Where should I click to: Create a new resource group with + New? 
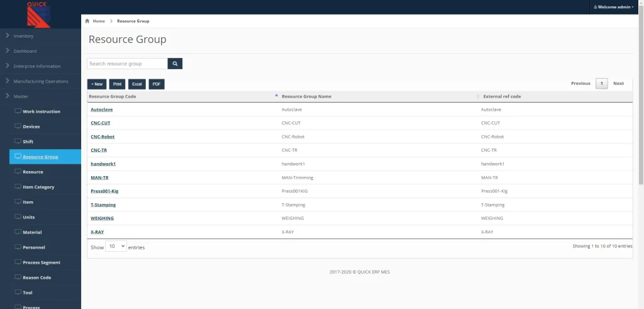coord(97,84)
